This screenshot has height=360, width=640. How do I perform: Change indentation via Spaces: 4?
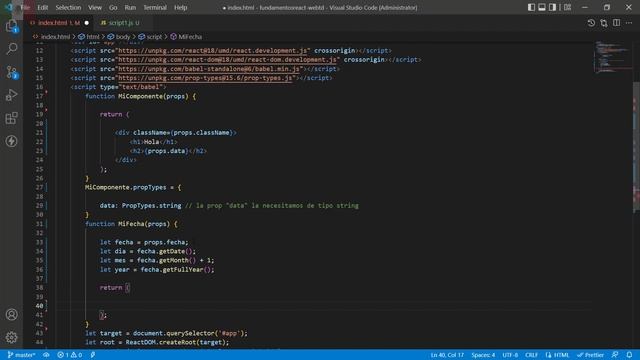tap(483, 355)
